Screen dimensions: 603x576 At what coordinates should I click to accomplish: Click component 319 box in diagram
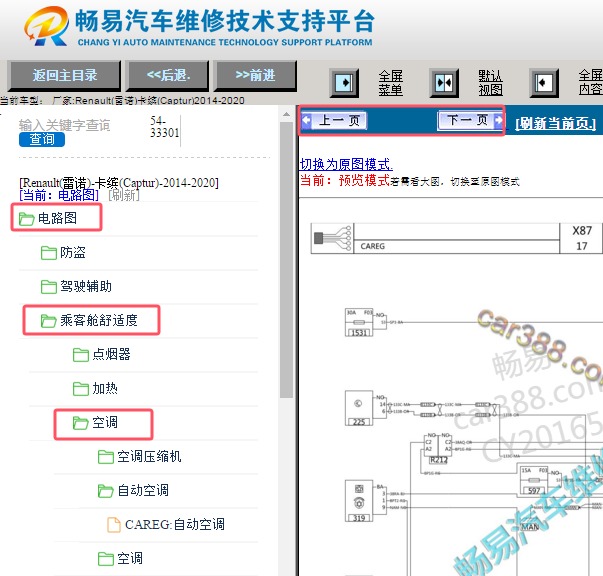(x=359, y=501)
